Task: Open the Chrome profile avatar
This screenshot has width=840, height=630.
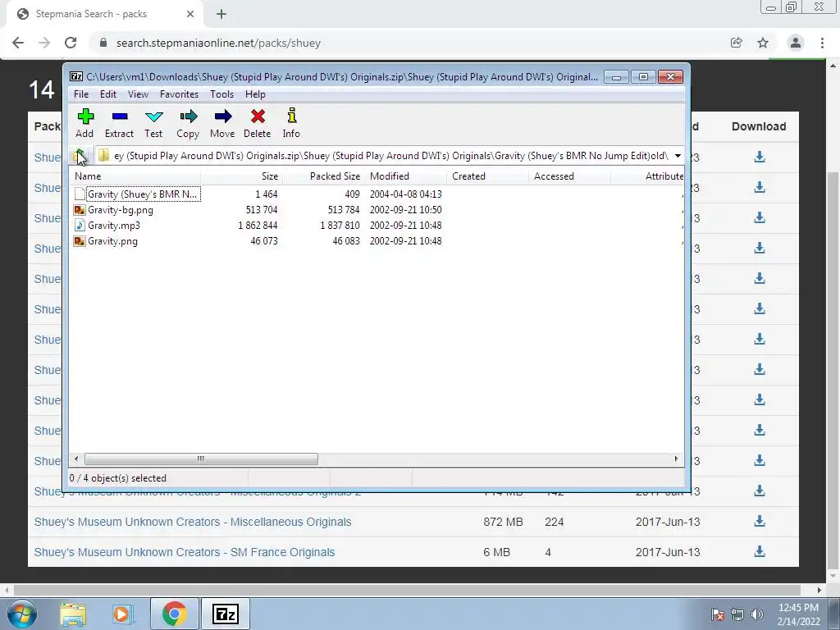Action: (796, 43)
